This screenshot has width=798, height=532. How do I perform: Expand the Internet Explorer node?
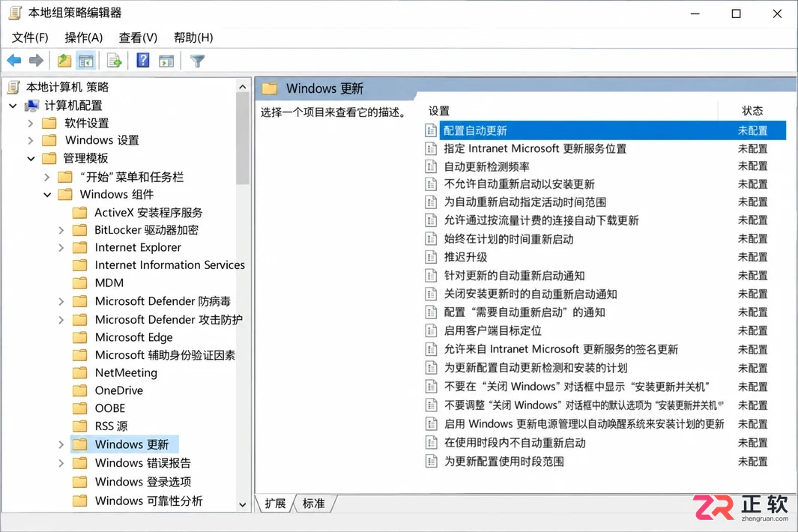point(61,248)
